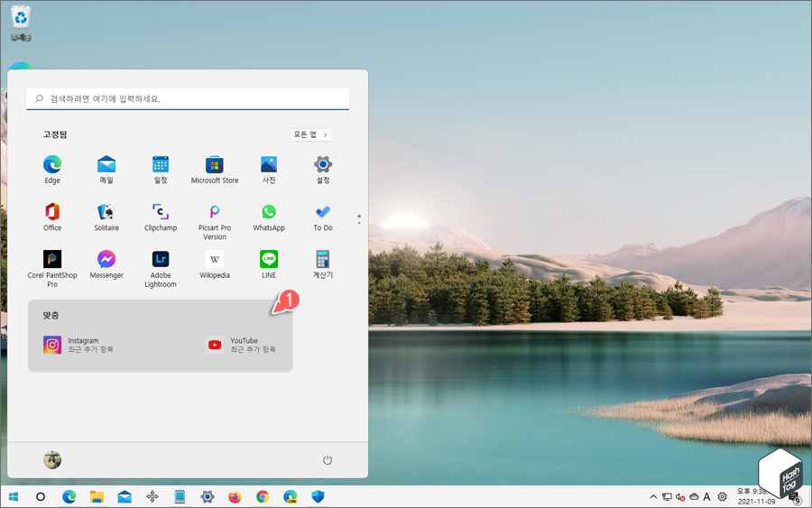Open 설정 (Settings) pinned app
Viewport: 812px width, 508px height.
[323, 170]
